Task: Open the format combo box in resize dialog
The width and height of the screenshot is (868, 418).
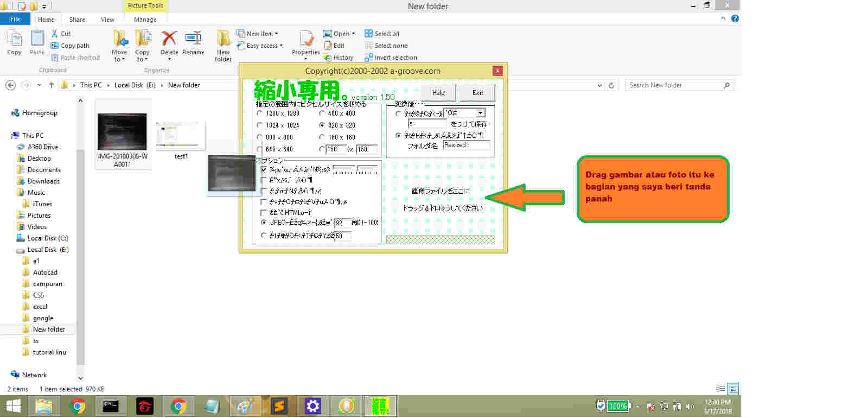Action: [480, 113]
